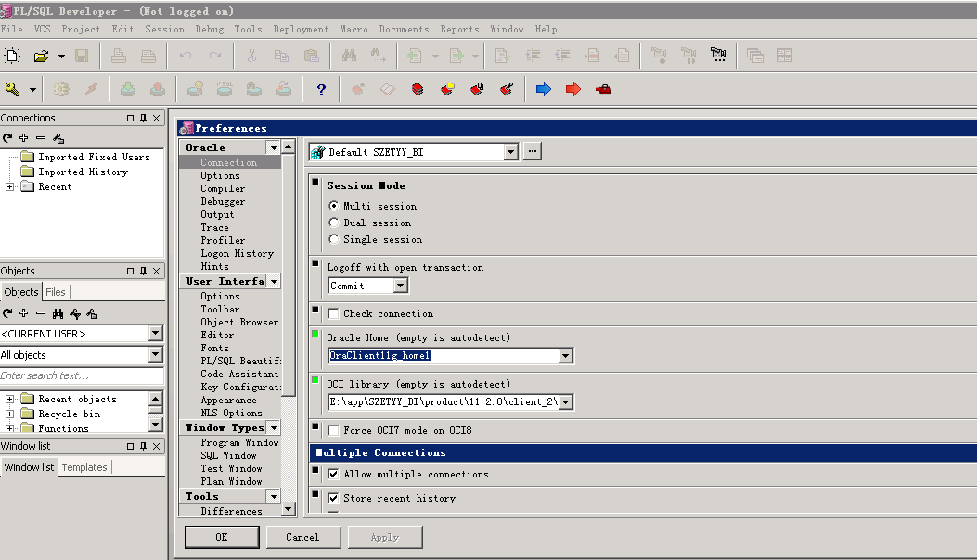
Task: Click the New document toolbar icon
Action: 12,56
